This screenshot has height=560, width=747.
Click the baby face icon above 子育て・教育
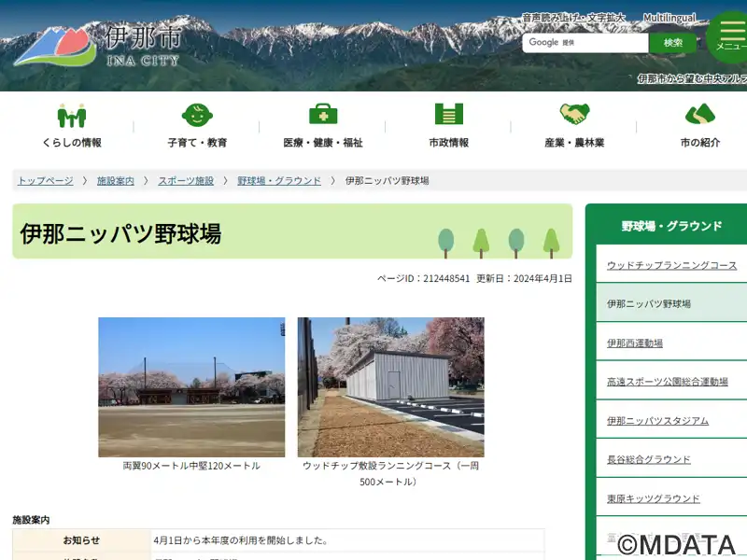pyautogui.click(x=197, y=115)
